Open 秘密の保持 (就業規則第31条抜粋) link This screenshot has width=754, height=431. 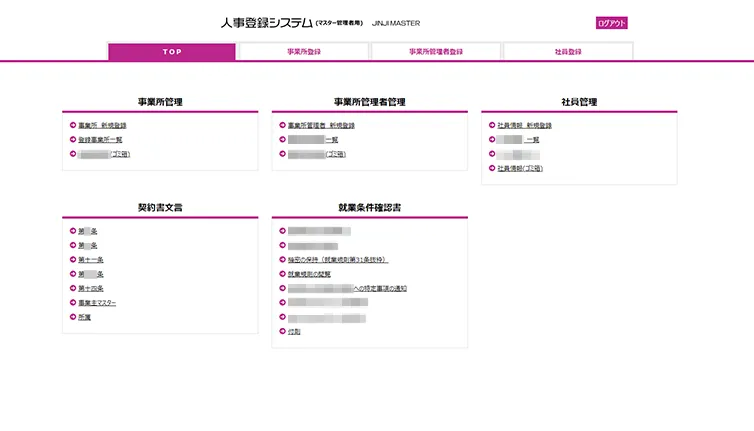click(338, 260)
